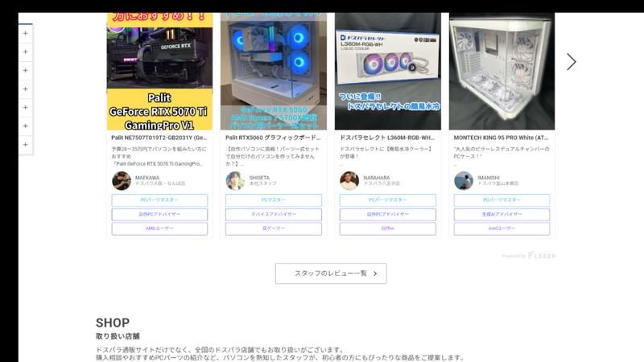Screen dimensions: 644x362
Task: Select the Intelユーザー tag
Action: pyautogui.click(x=502, y=228)
